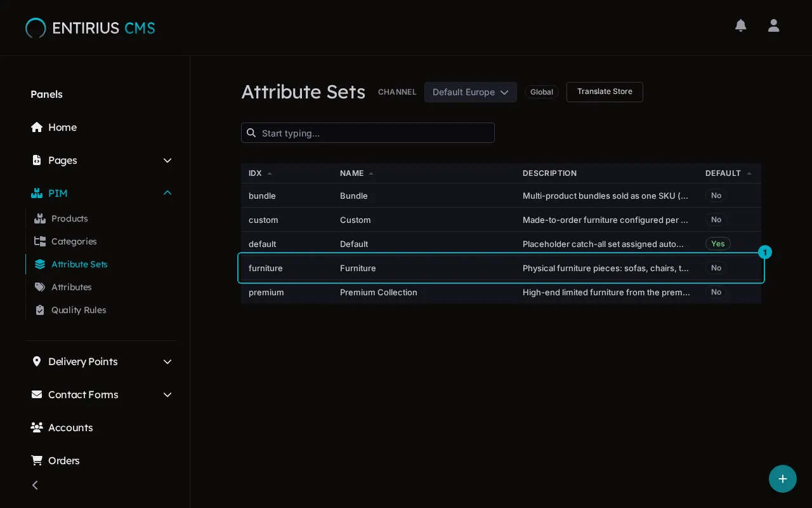Viewport: 812px width, 508px height.
Task: Expand the Delivery Points chevron
Action: click(167, 361)
